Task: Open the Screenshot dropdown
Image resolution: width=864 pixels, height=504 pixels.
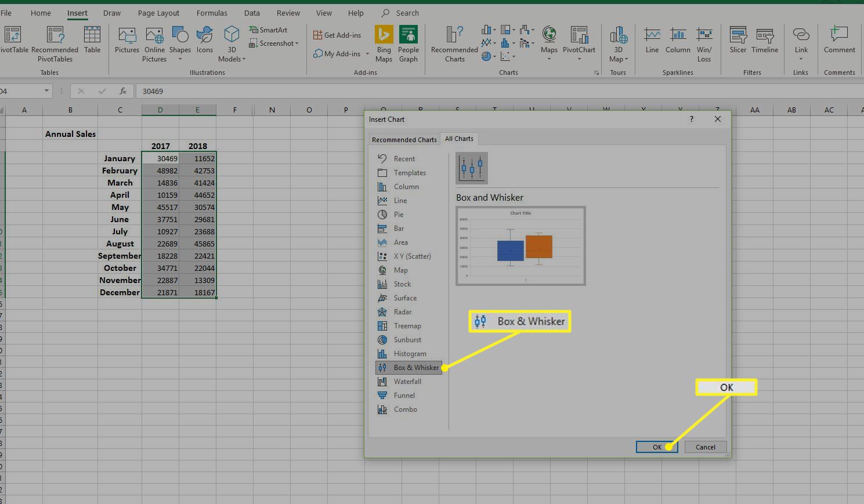Action: [274, 43]
